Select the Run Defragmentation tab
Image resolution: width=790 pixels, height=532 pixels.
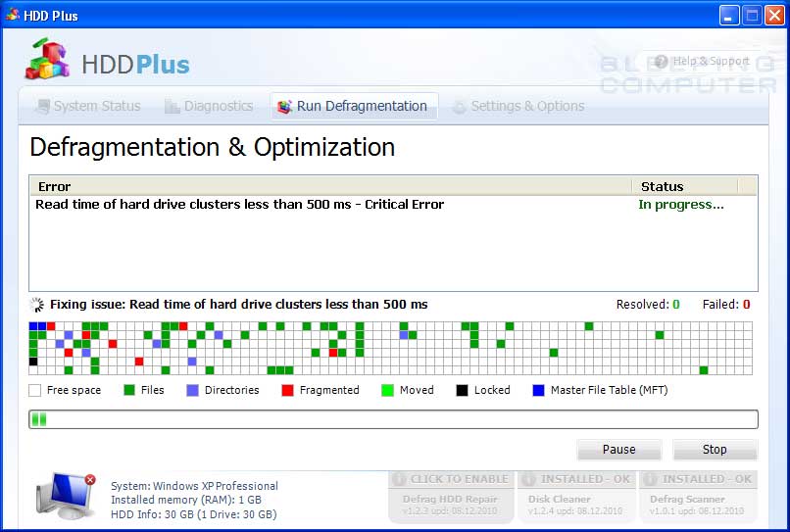point(353,106)
